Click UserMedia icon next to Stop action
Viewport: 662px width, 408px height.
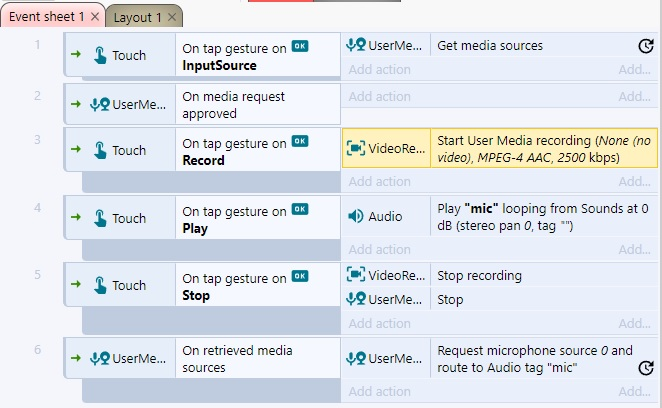[355, 299]
